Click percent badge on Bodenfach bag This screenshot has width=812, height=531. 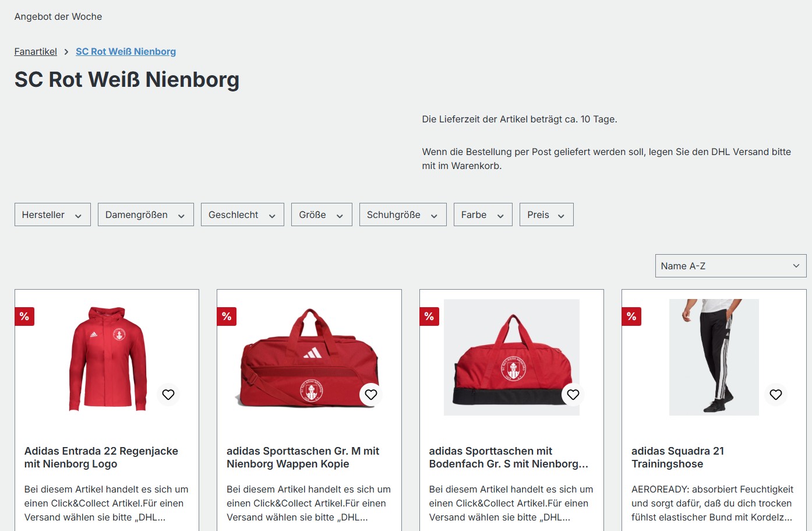[429, 316]
